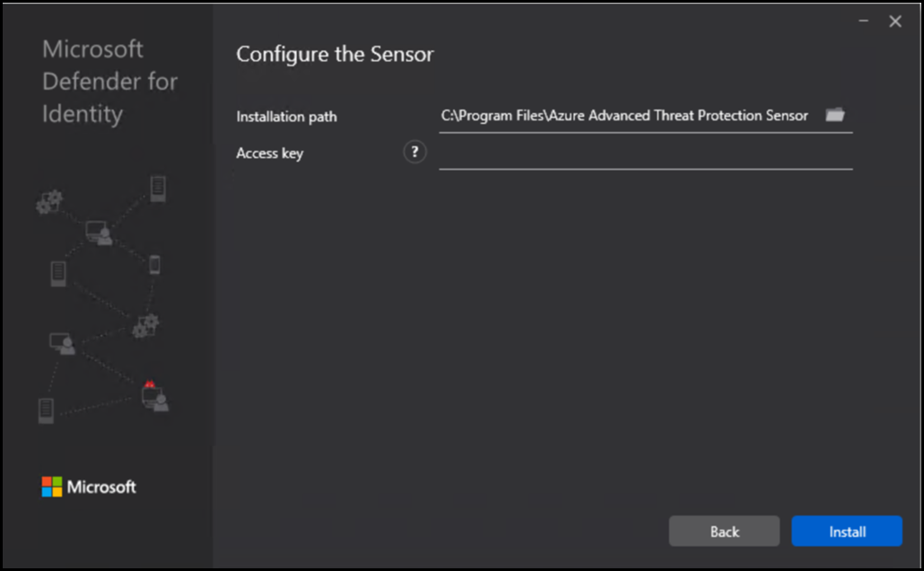Click the bottom-most server icon in network diagram

(47, 410)
